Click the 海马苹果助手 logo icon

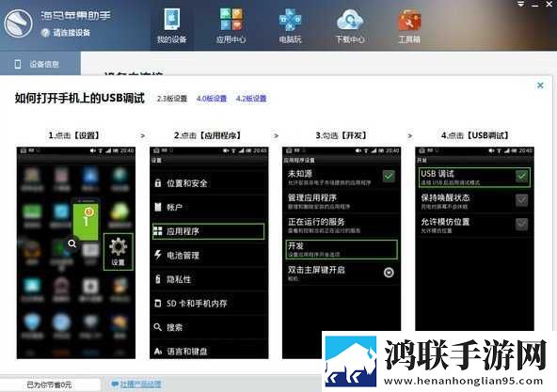pos(18,24)
